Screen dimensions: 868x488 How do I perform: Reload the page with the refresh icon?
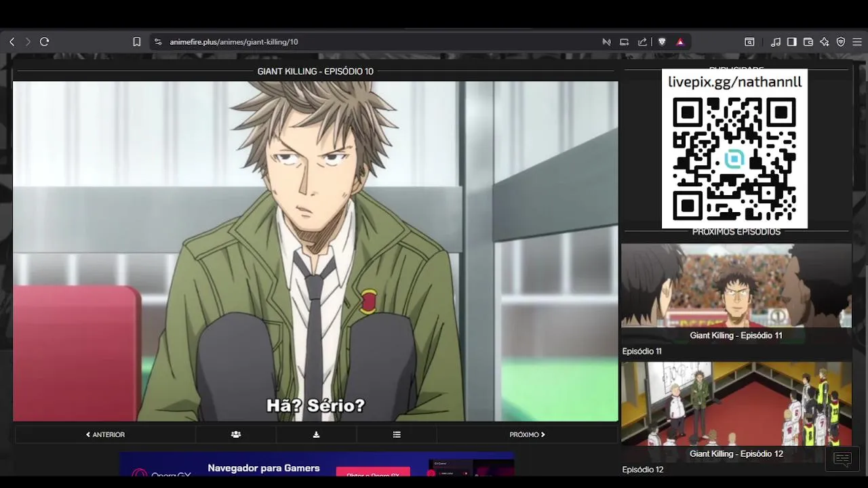point(45,42)
